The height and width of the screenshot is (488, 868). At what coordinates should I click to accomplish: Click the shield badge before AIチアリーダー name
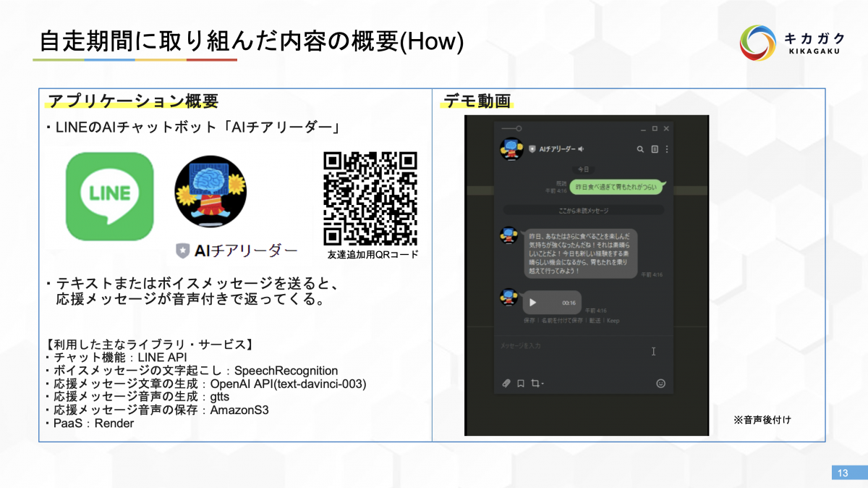point(532,149)
